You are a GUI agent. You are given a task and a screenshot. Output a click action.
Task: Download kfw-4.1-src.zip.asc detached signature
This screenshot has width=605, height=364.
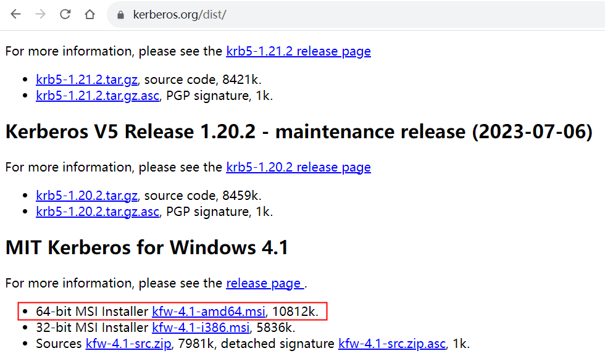click(x=391, y=344)
